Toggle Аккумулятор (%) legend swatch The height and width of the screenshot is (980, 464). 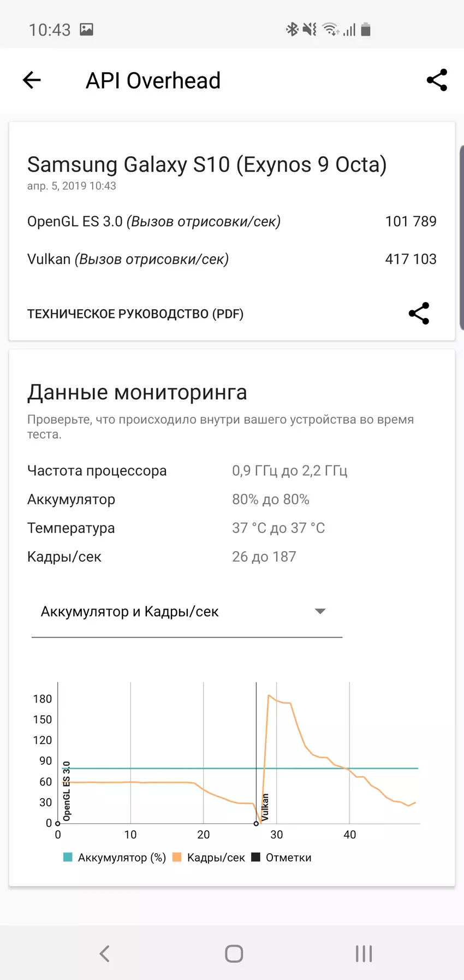[x=68, y=857]
